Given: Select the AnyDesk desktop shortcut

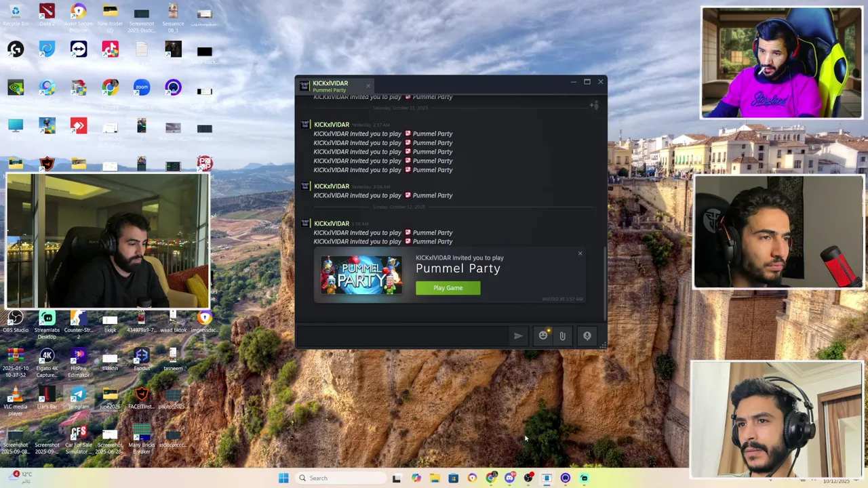Looking at the screenshot, I should pyautogui.click(x=79, y=127).
